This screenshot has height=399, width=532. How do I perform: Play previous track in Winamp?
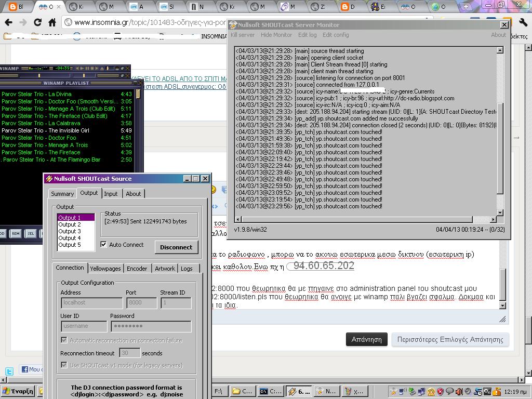pos(78,69)
